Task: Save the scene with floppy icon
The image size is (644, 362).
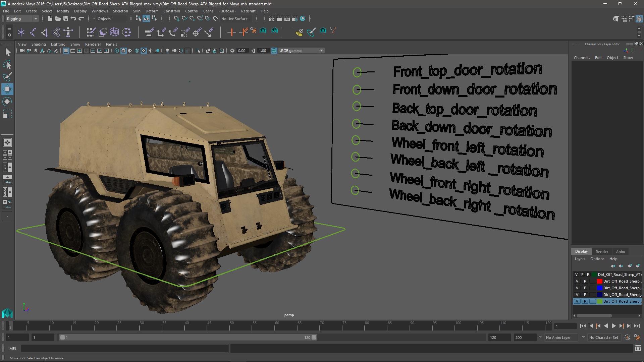Action: pos(66,19)
